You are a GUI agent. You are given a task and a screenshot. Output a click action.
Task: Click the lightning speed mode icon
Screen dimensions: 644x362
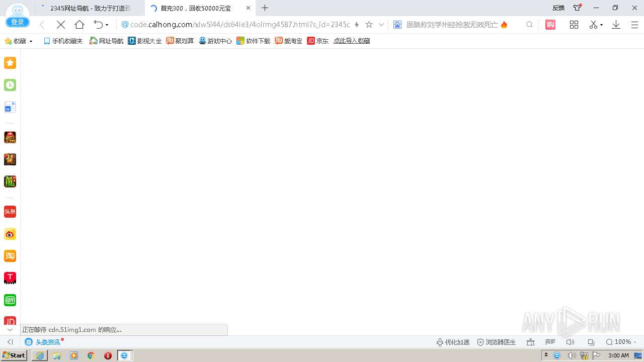(357, 25)
